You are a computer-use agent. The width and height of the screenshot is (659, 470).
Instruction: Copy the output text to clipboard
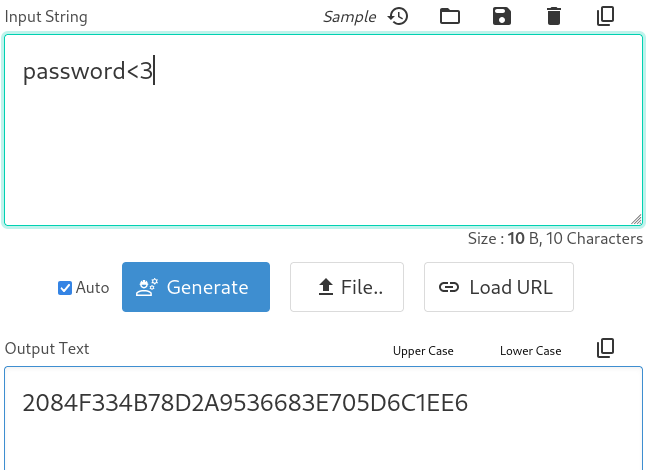pos(605,348)
